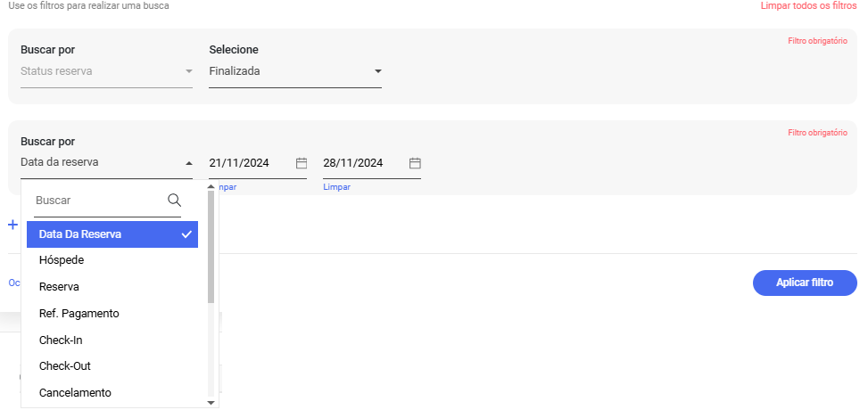Screen dimensions: 868x410
Task: Click Limpar todos os filtros link
Action: point(807,5)
